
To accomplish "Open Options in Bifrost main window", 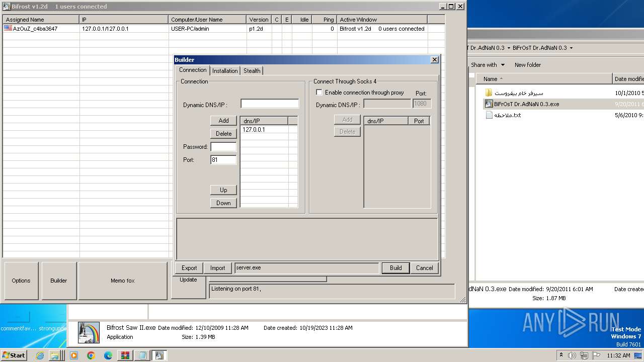I will tap(21, 281).
